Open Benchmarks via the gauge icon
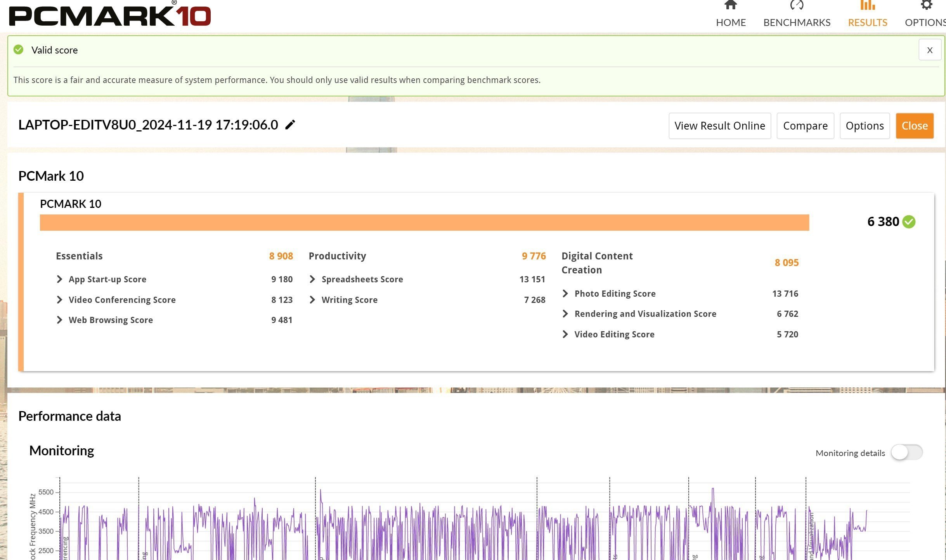 click(797, 5)
